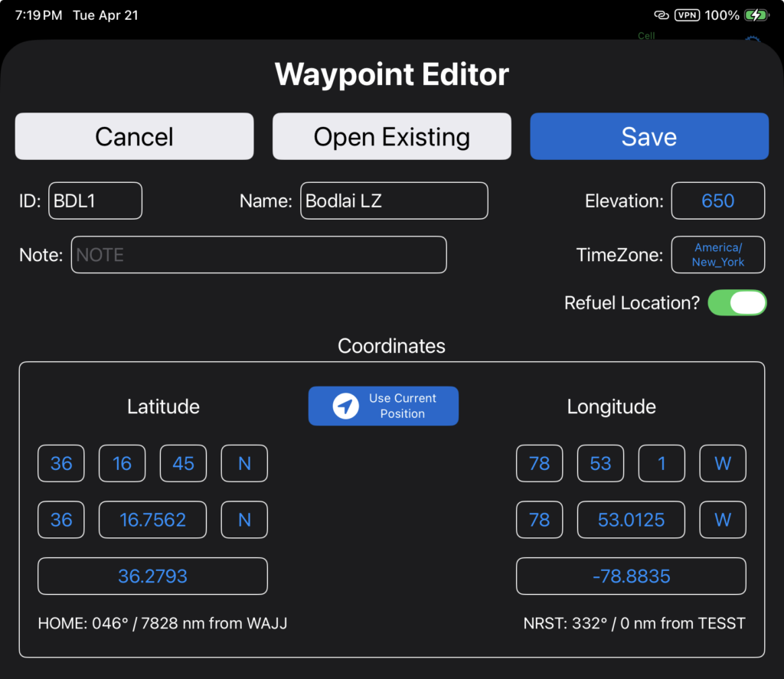Edit the Elevation value 650
The height and width of the screenshot is (679, 784).
coord(717,201)
